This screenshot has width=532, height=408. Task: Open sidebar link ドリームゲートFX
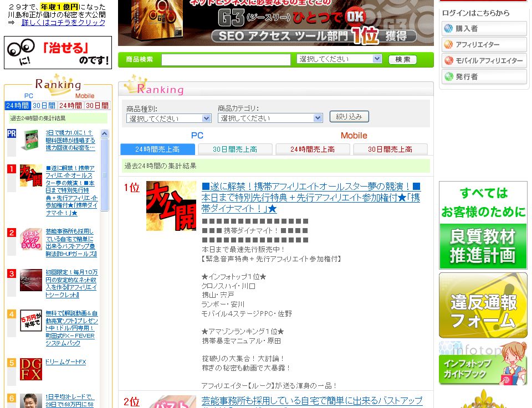pyautogui.click(x=66, y=362)
